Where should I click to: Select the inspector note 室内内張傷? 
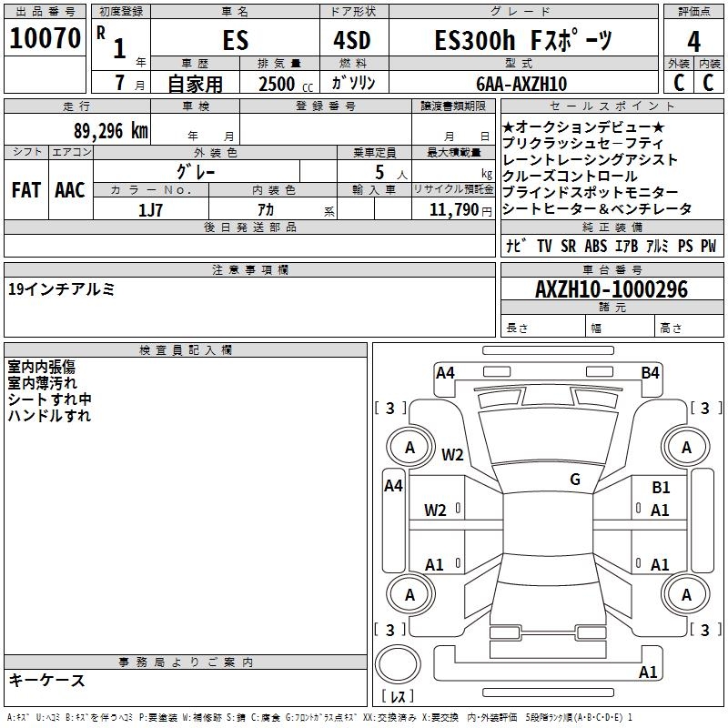coord(41,367)
